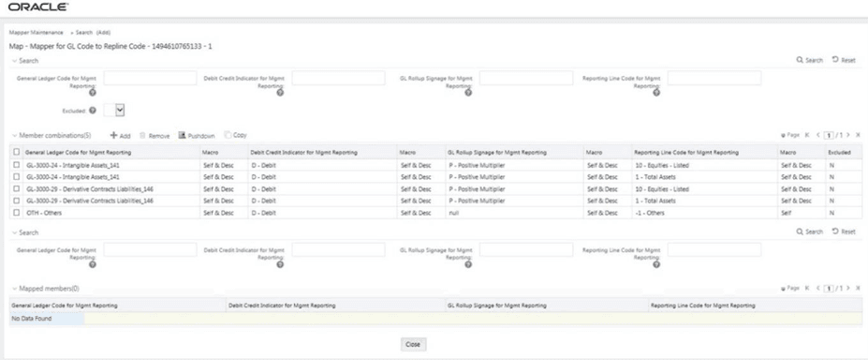Check Derivative Contracts Liabilities_146 row with 10 - Equities - Listed
Viewport: 868px width, 360px height.
point(17,188)
